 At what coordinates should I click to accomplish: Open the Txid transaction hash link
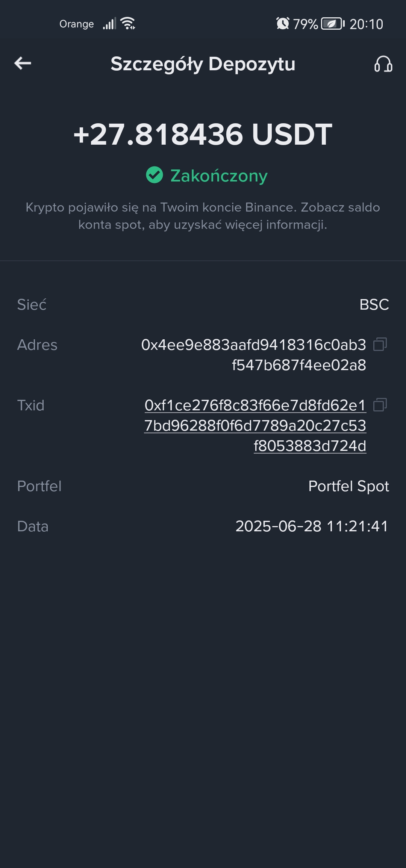coord(255,425)
